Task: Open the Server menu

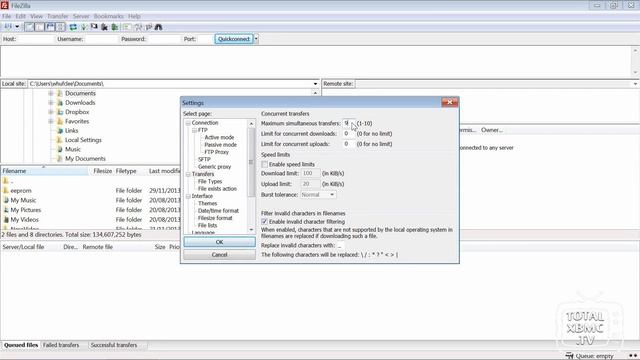Action: pyautogui.click(x=81, y=16)
